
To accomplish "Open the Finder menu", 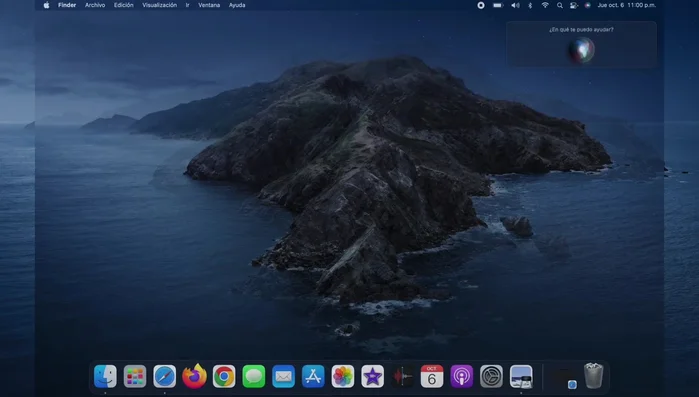I will (67, 5).
